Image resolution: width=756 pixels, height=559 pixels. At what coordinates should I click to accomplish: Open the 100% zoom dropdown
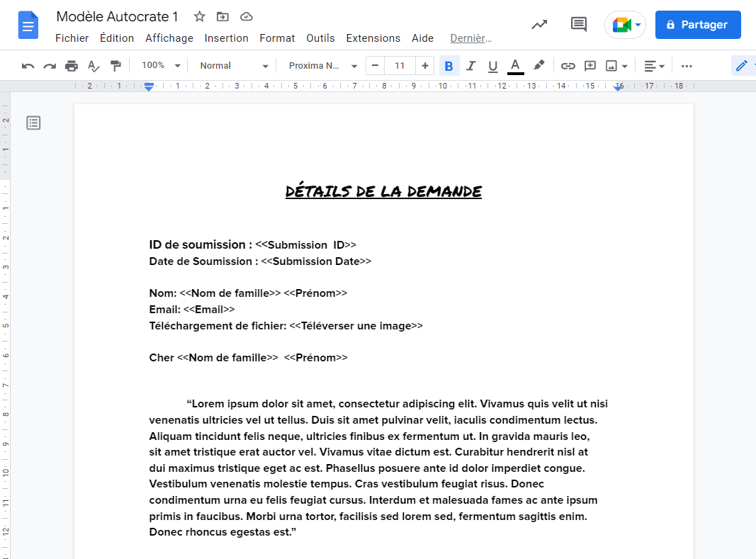coord(161,65)
